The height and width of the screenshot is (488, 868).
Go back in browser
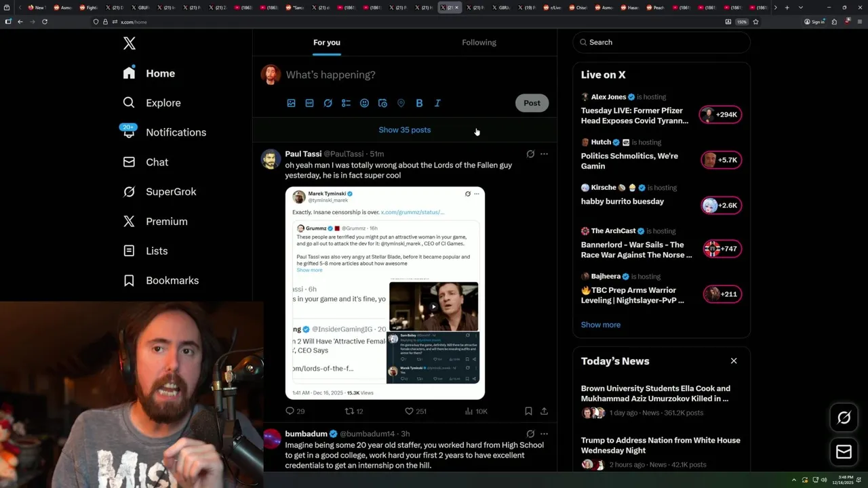click(20, 22)
